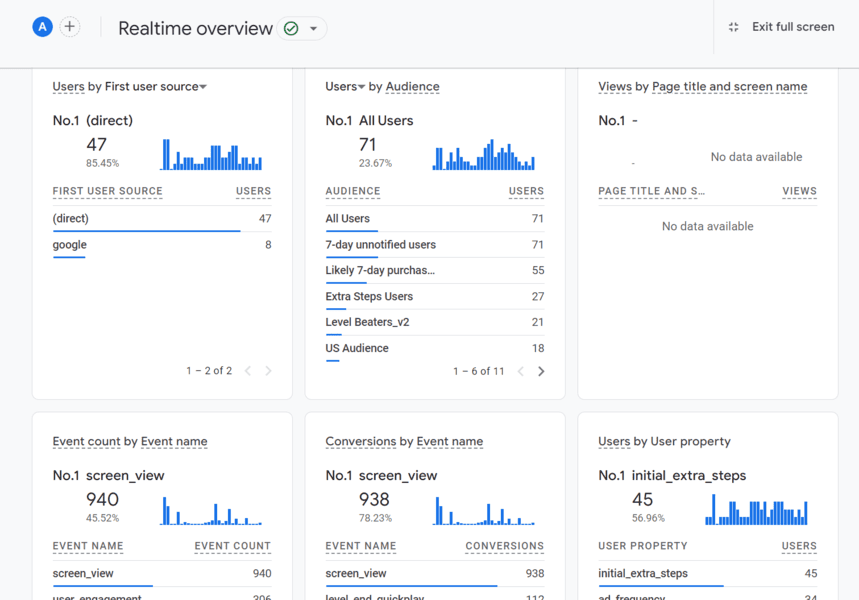The width and height of the screenshot is (859, 600).
Task: Go to next page of Audience table
Action: 541,372
